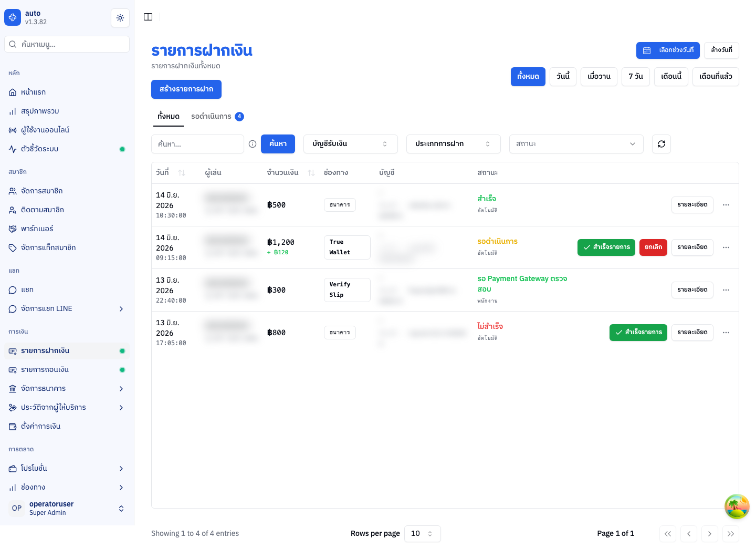This screenshot has width=756, height=559.
Task: Click the จัดการธนาคาร bank building icon
Action: click(13, 389)
